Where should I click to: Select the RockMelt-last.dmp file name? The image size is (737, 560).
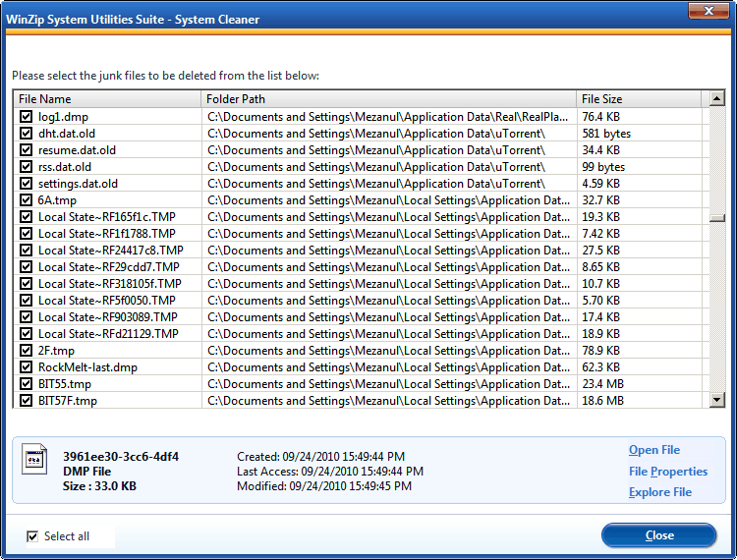point(87,366)
